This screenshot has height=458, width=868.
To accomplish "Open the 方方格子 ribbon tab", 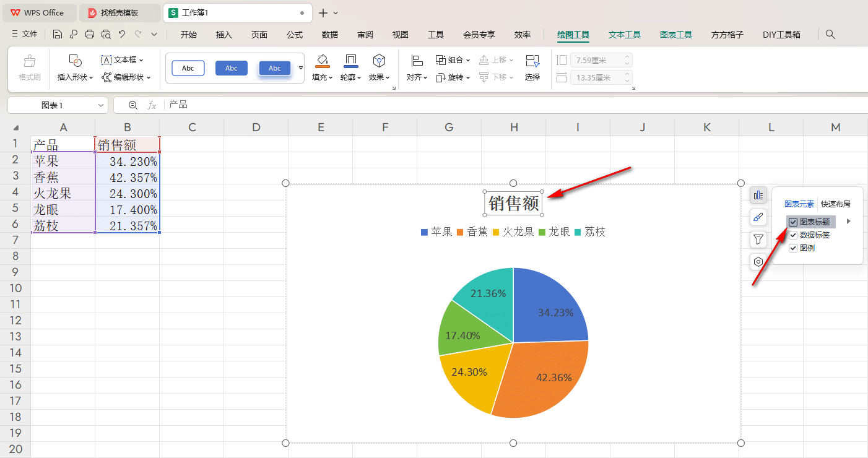I will click(727, 35).
